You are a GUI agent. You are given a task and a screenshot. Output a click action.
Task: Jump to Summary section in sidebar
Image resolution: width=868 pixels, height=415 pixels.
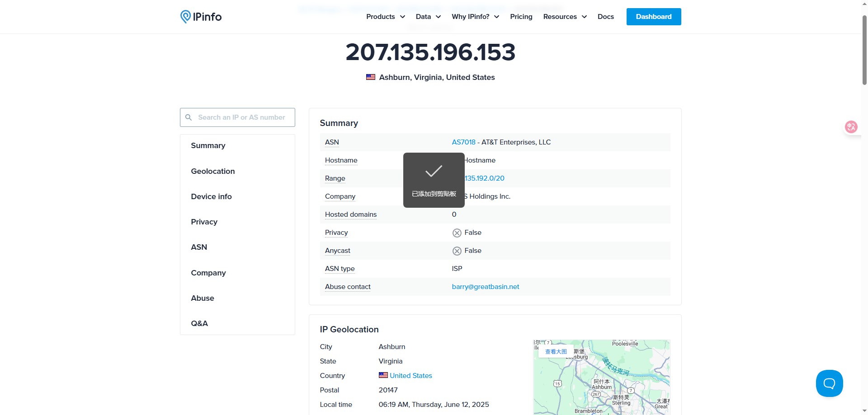[x=208, y=145]
